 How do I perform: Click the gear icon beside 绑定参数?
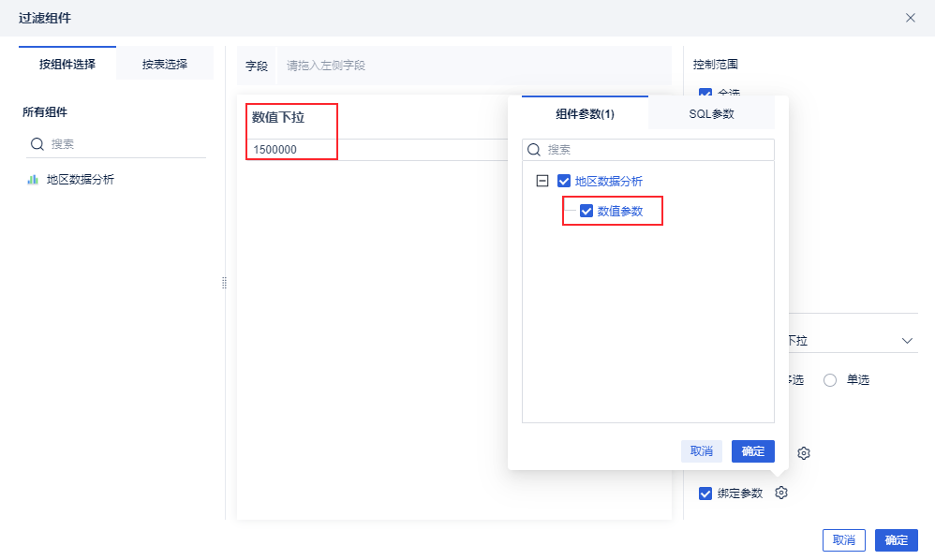tap(781, 493)
